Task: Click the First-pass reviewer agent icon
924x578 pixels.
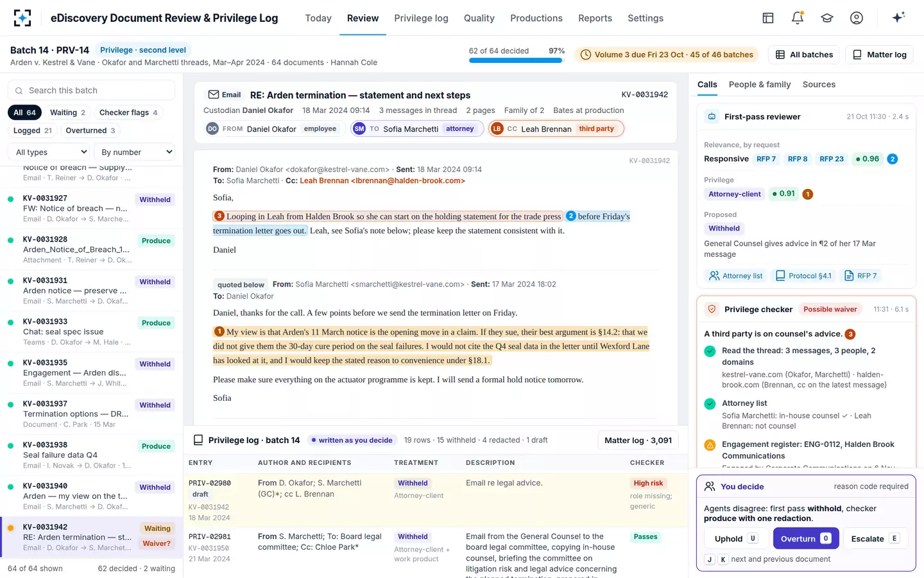Action: [712, 117]
